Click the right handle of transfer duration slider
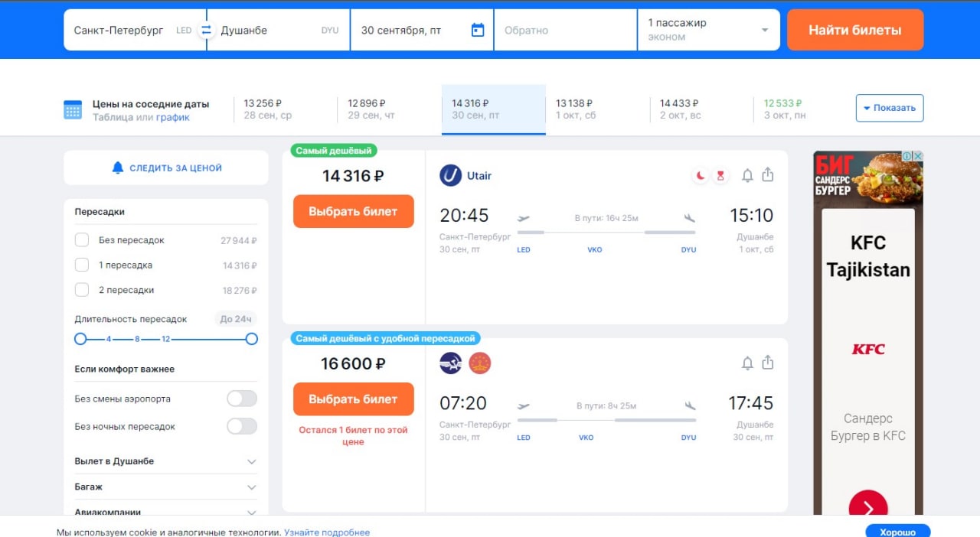This screenshot has height=537, width=980. click(x=251, y=339)
